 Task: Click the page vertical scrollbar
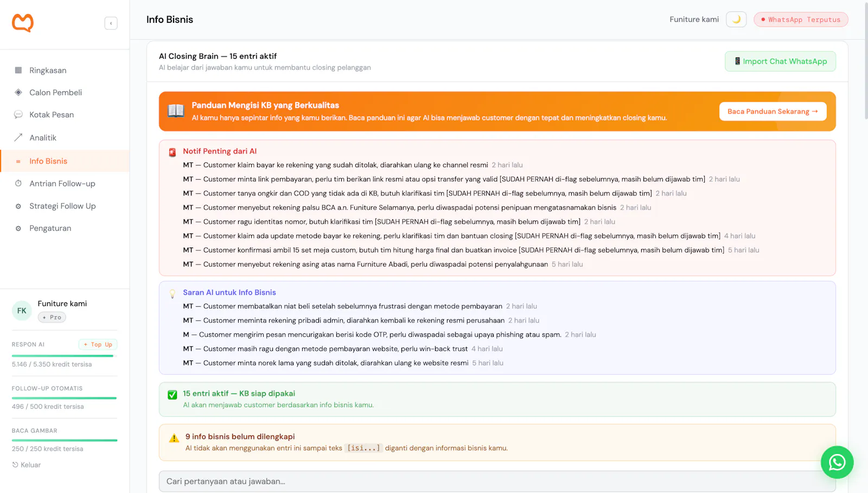click(865, 61)
